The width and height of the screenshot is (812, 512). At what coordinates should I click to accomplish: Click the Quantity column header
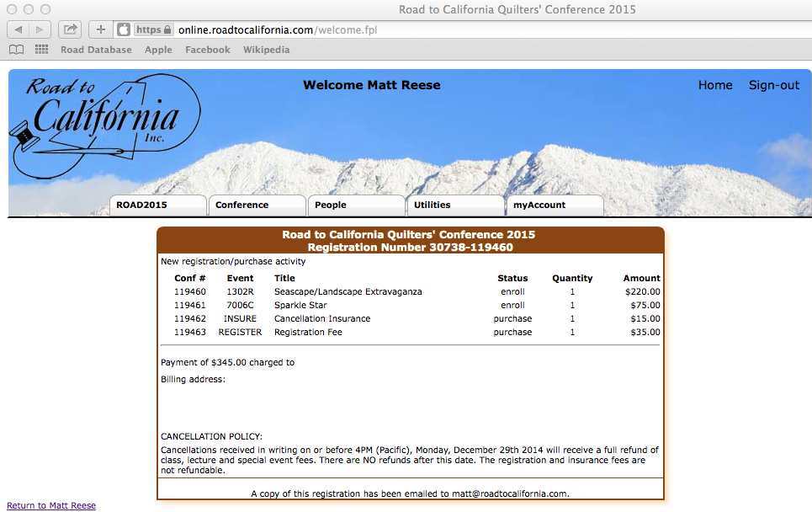coord(572,278)
